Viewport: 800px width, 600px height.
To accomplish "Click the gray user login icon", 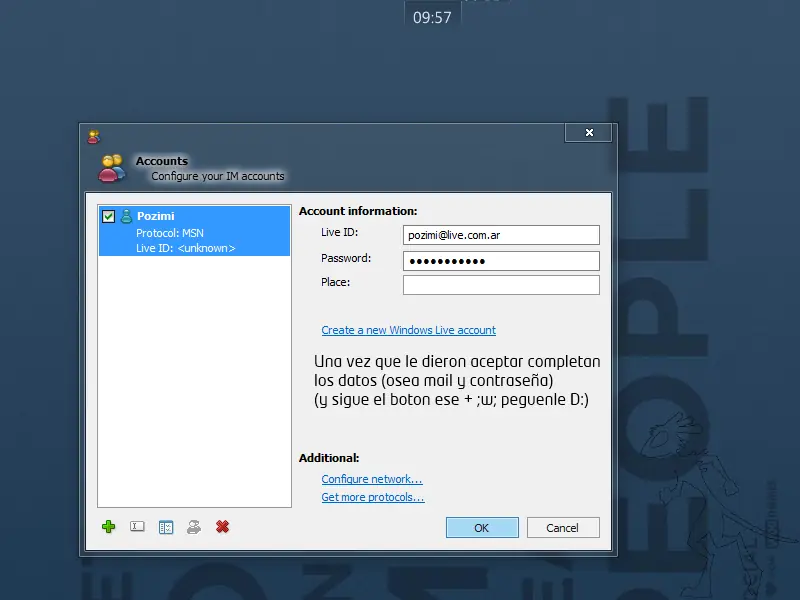I will coord(193,527).
